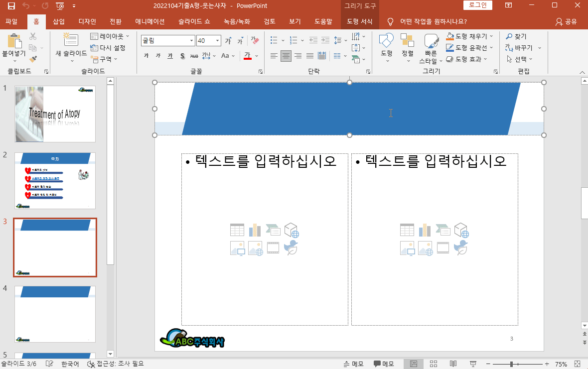Switch to slide sorter view icon
Screen dimensions: 588x369
coord(434,364)
